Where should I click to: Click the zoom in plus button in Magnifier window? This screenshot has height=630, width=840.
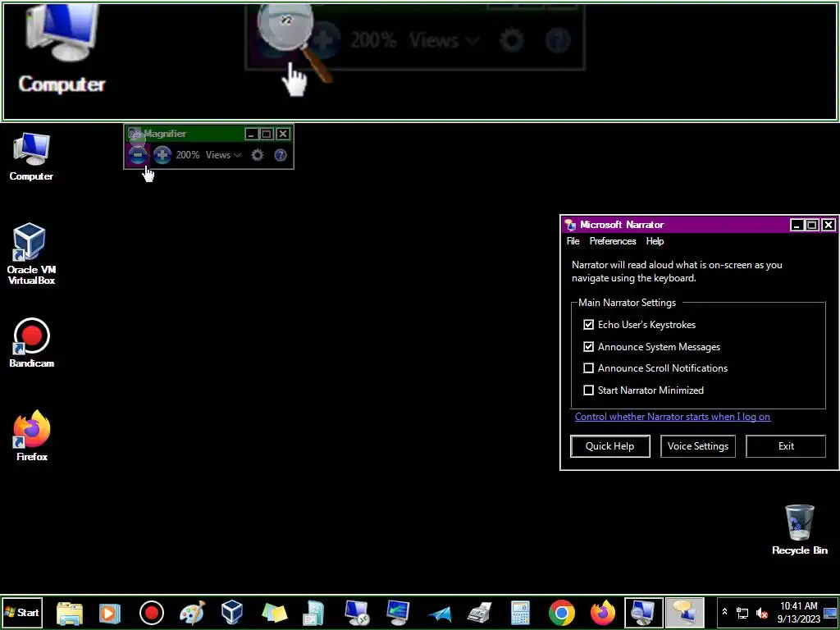coord(162,155)
